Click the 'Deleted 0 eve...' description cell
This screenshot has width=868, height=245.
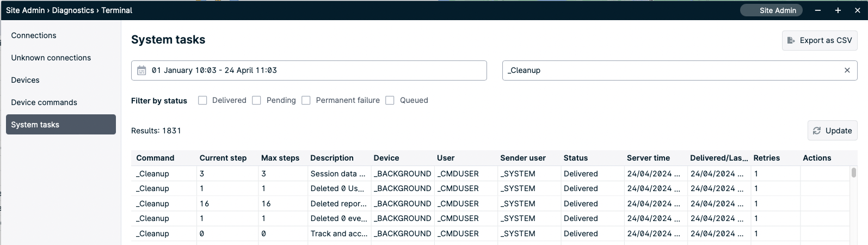[x=338, y=218]
